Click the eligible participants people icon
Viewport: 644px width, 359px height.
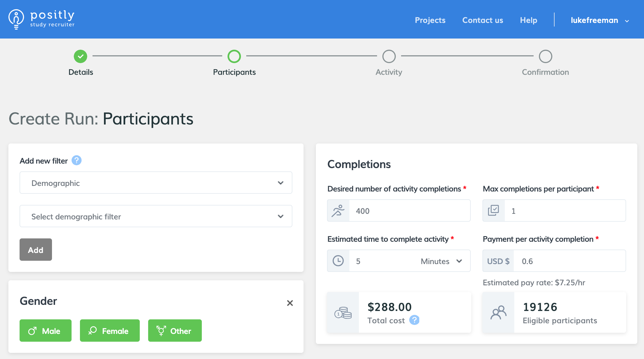click(x=498, y=313)
